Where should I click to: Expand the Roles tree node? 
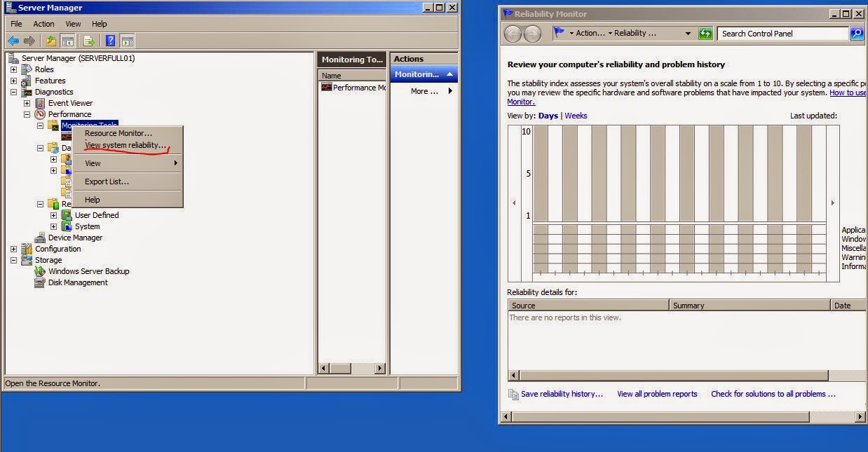click(13, 69)
